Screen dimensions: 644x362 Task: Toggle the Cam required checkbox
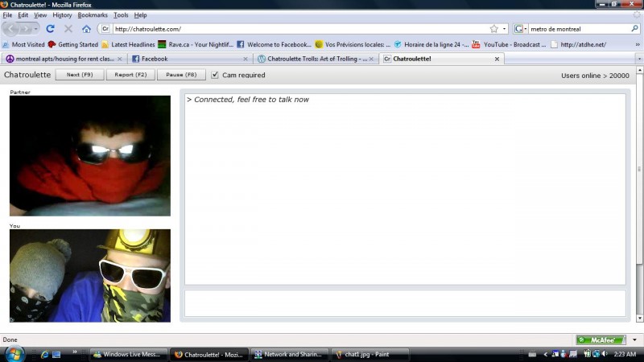coord(215,75)
